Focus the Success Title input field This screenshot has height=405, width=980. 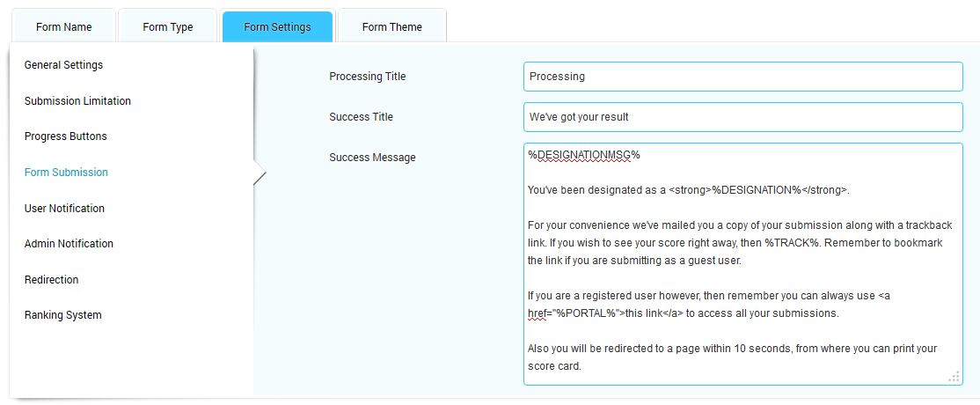742,117
